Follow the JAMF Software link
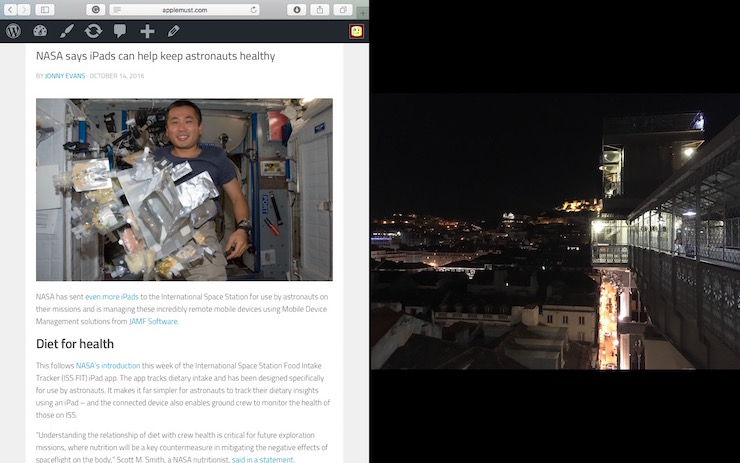This screenshot has width=740, height=463. [153, 321]
